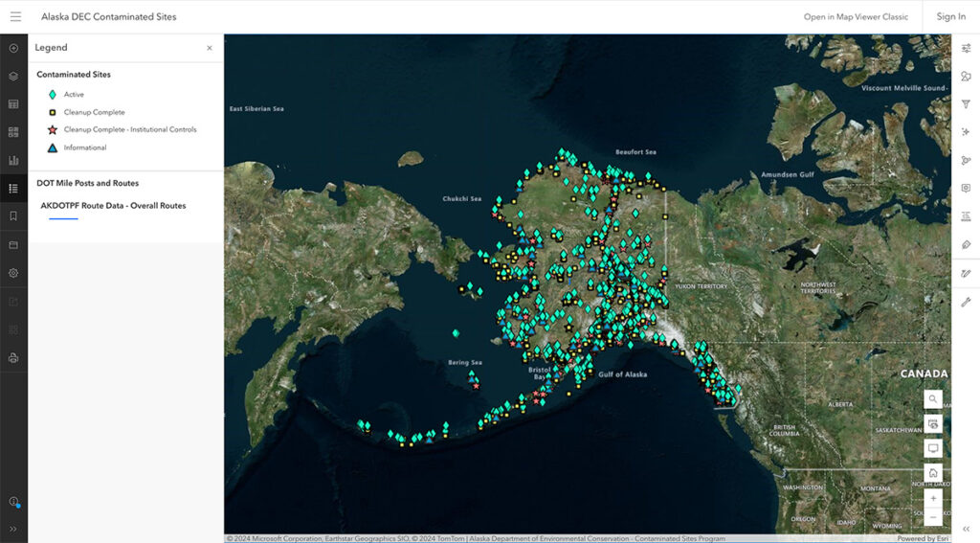The height and width of the screenshot is (543, 980).
Task: Open the Aggregation clustering icon
Action: (966, 160)
